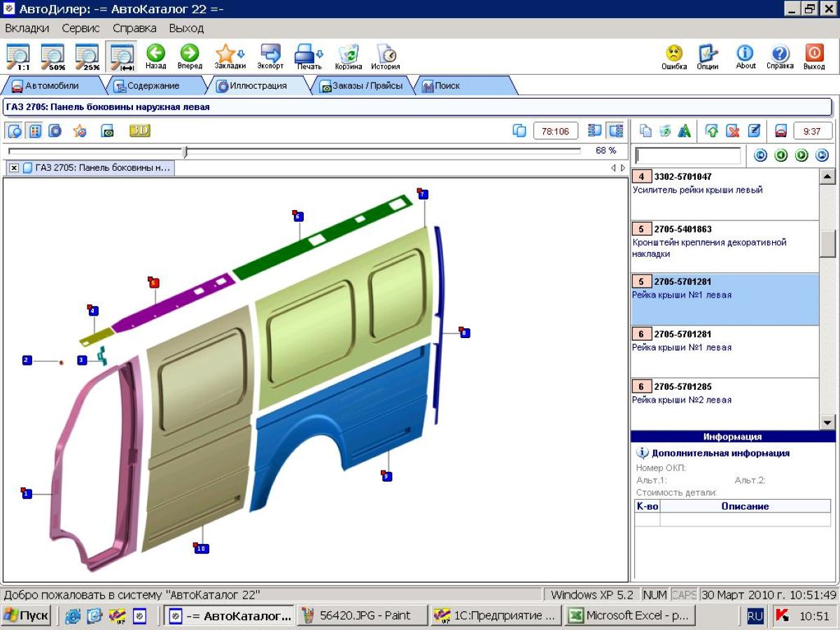Open the Корзина basket

click(349, 57)
